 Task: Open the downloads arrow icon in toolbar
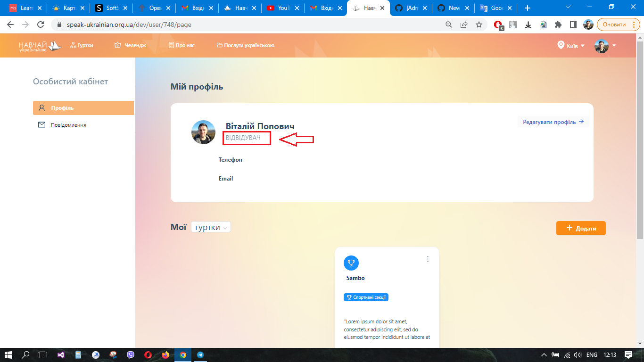(x=528, y=25)
